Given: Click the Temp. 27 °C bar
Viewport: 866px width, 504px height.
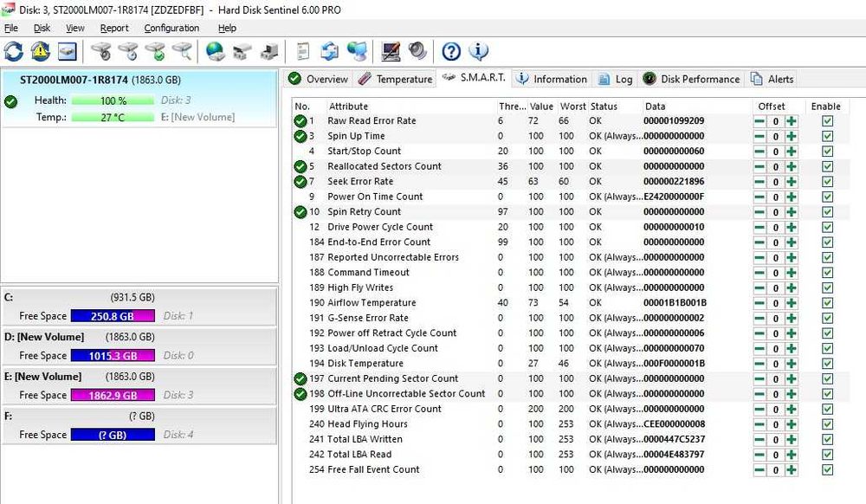Looking at the screenshot, I should point(113,117).
